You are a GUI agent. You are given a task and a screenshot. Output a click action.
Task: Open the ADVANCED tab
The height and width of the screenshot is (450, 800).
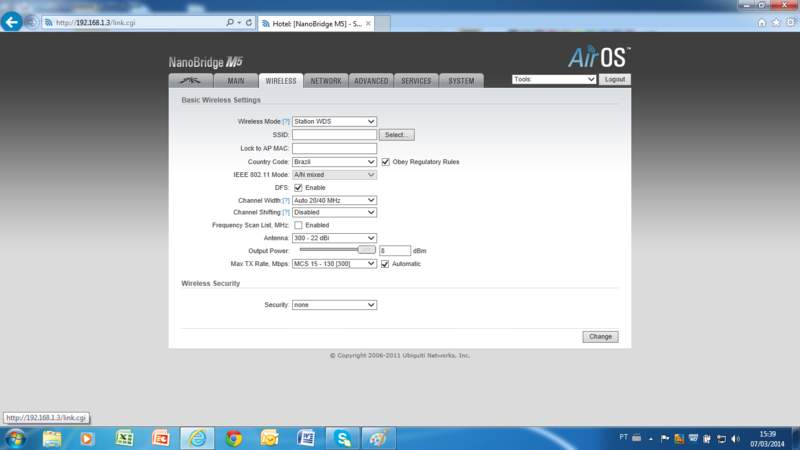pyautogui.click(x=371, y=81)
